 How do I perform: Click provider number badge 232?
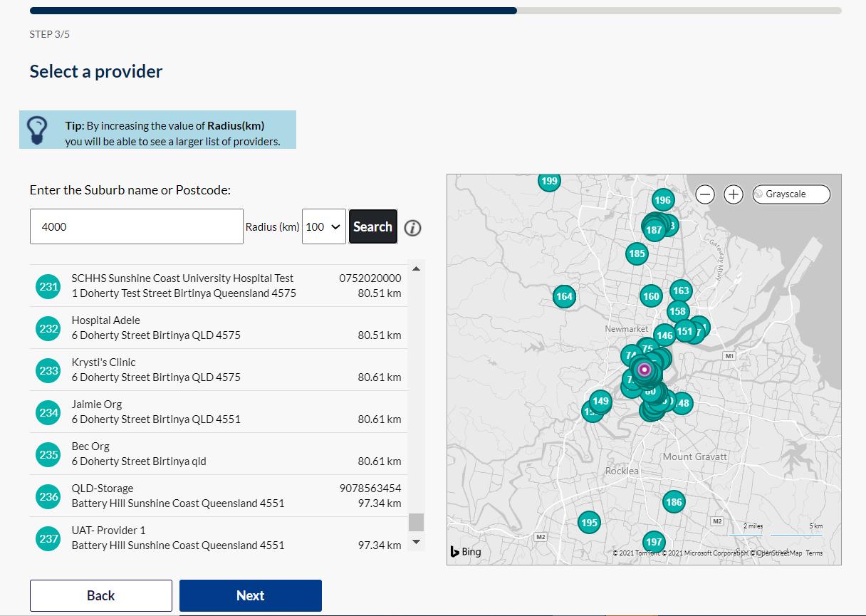coord(48,328)
